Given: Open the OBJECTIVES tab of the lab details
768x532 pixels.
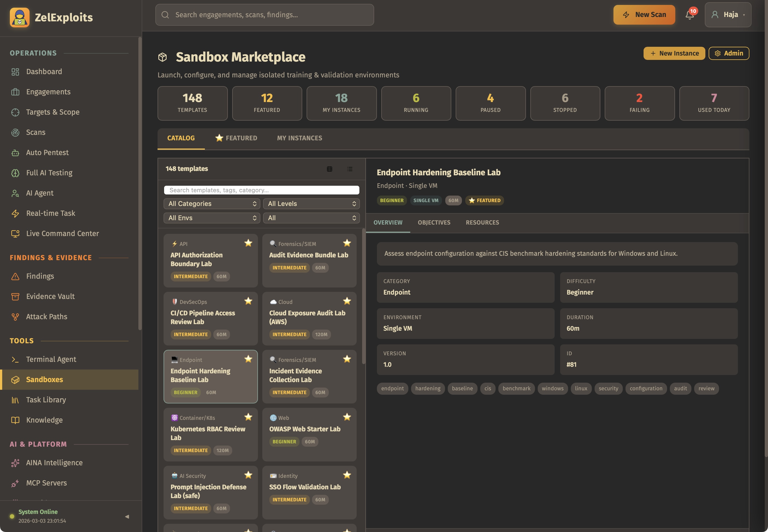Looking at the screenshot, I should click(x=434, y=222).
